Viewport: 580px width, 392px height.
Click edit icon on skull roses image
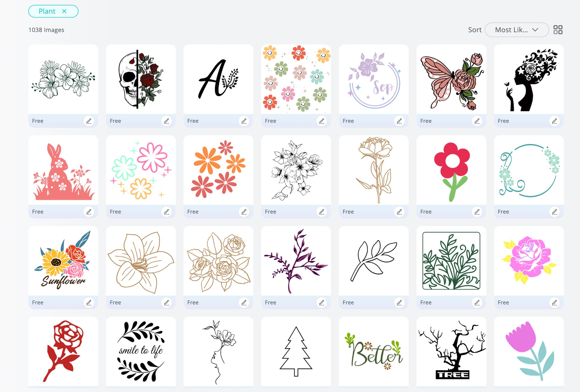point(166,121)
